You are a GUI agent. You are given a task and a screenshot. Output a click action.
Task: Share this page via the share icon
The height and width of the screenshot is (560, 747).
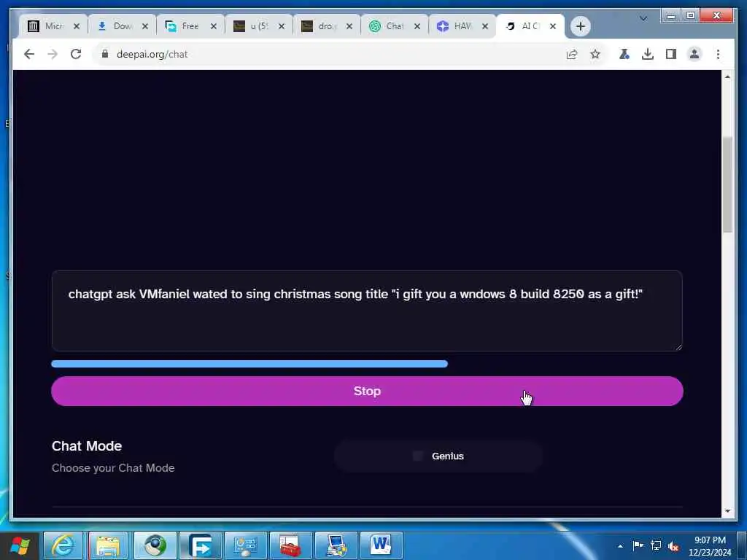(572, 54)
